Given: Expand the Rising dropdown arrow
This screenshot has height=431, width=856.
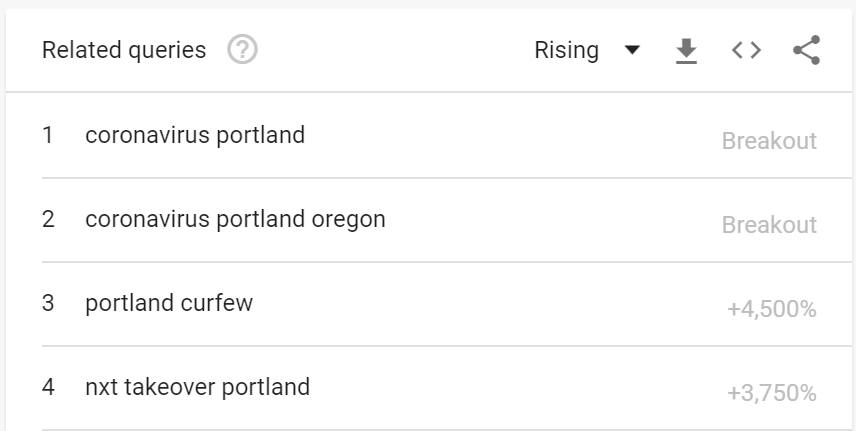Looking at the screenshot, I should tap(632, 50).
